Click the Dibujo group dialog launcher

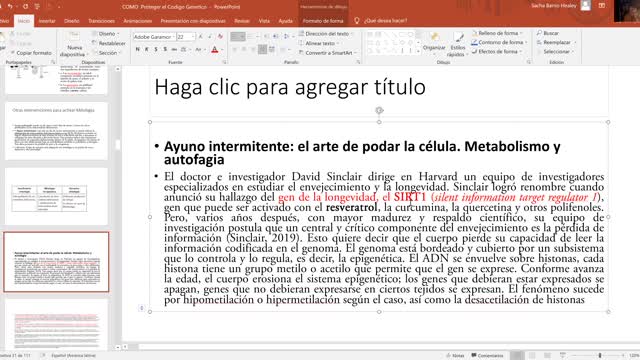pyautogui.click(x=529, y=62)
